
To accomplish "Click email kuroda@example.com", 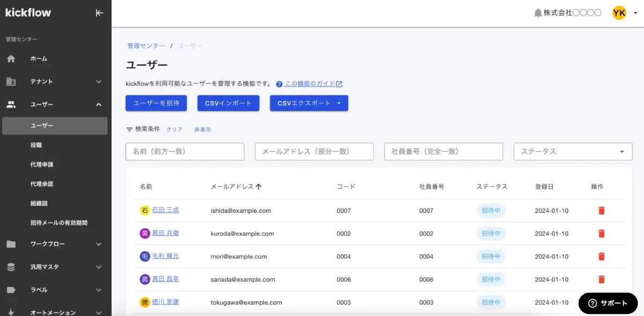I will (243, 234).
